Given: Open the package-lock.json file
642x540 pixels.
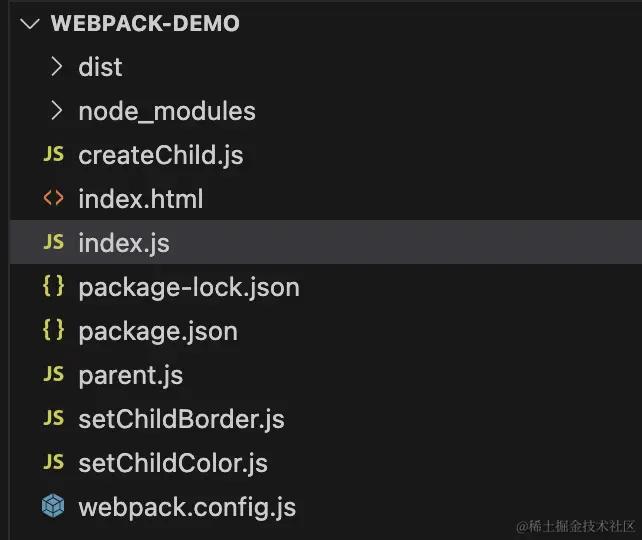Looking at the screenshot, I should (x=189, y=288).
